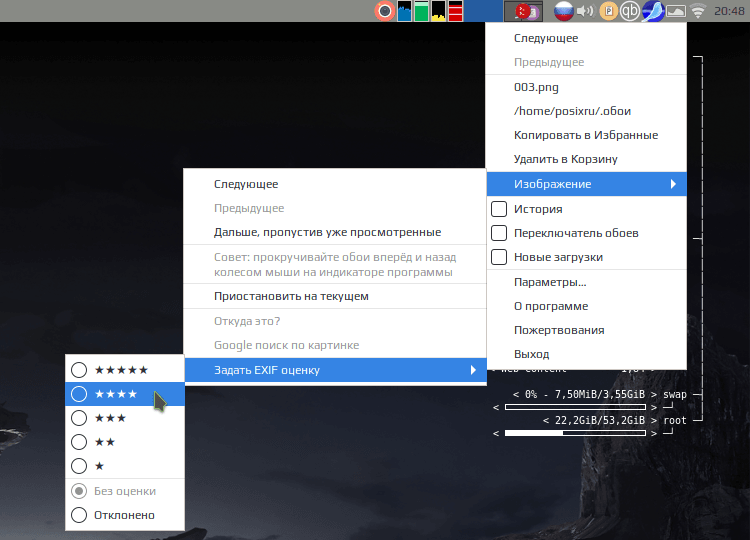Click 003.png file name entry
Screen dimensions: 750x540
point(586,87)
